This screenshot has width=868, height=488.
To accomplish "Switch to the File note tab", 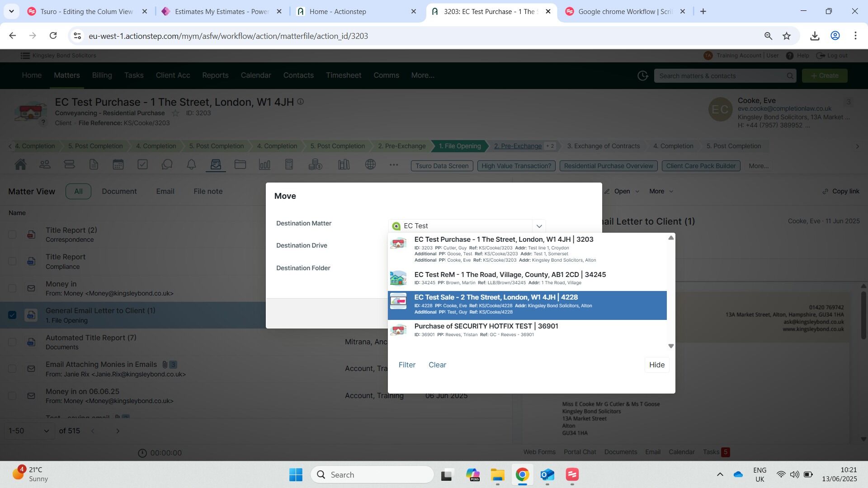I will click(208, 192).
